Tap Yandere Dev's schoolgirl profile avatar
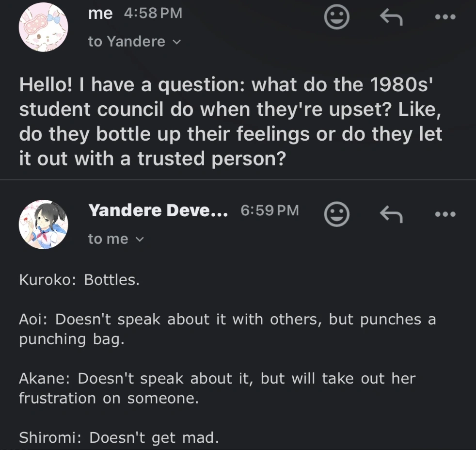Viewport: 476px width, 450px height. pos(43,224)
